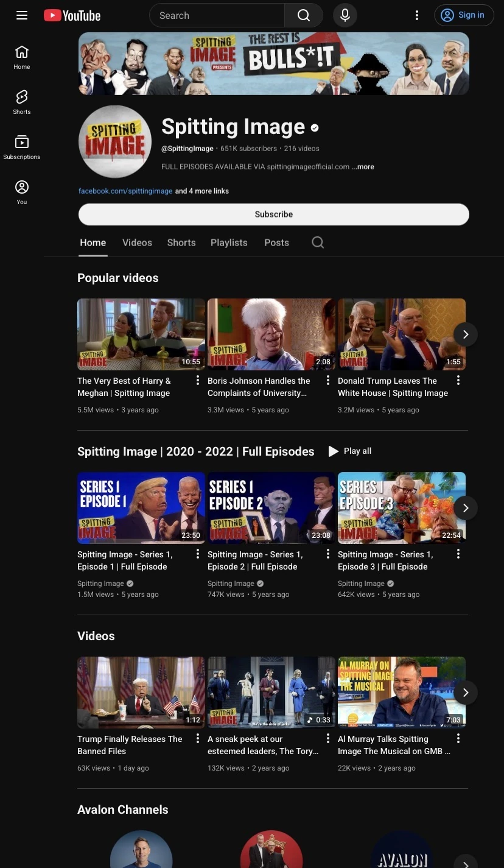504x868 pixels.
Task: Click the search magnifier in the top bar
Action: coord(303,15)
